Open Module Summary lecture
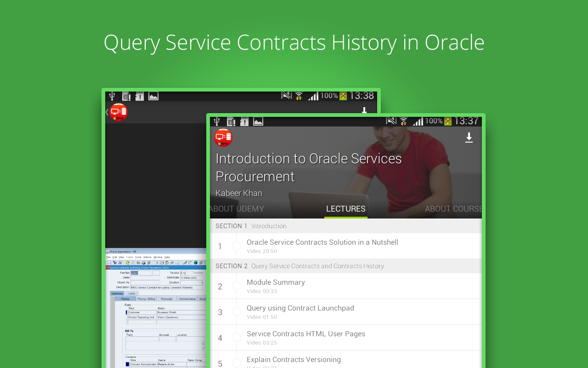 346,286
